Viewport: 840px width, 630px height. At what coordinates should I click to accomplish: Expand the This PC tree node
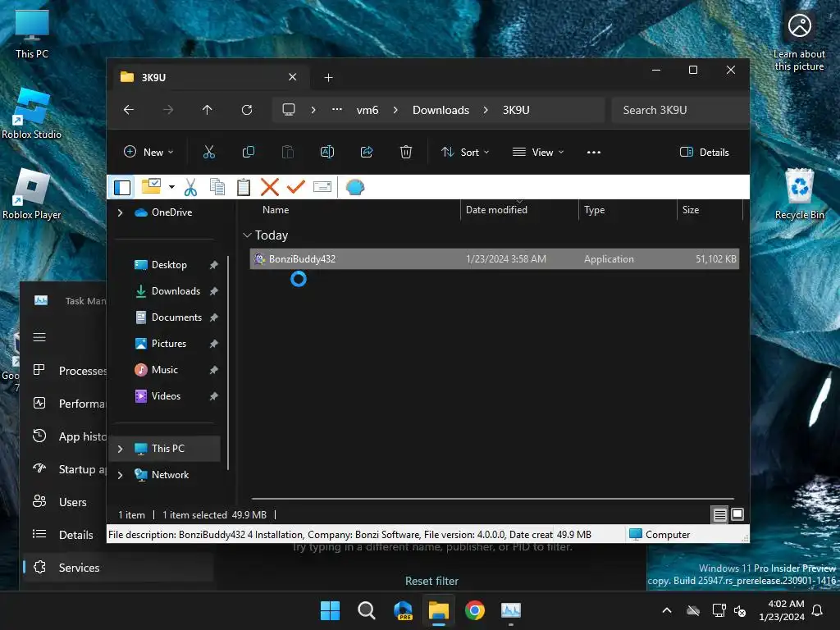(120, 449)
